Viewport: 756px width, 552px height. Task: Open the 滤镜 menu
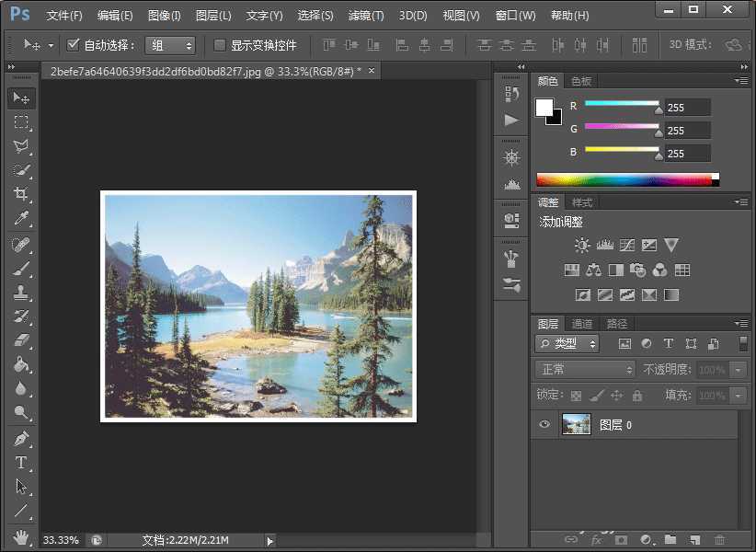click(x=364, y=15)
